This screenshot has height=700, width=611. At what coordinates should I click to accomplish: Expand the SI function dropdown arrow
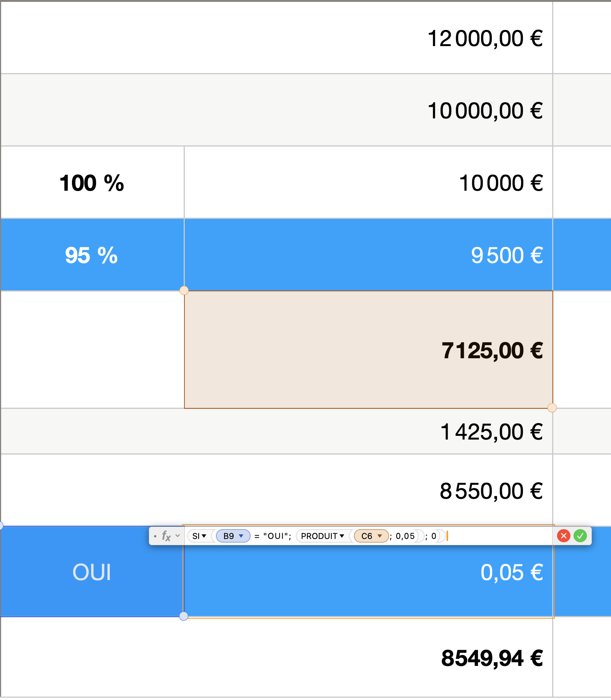pos(204,536)
